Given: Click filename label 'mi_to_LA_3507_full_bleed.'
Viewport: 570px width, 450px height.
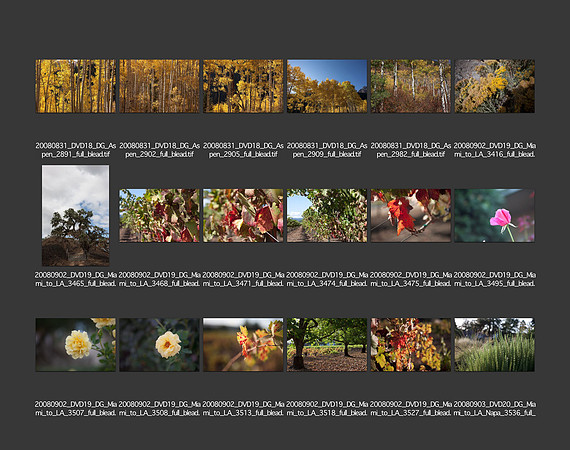Looking at the screenshot, I should pyautogui.click(x=76, y=413).
